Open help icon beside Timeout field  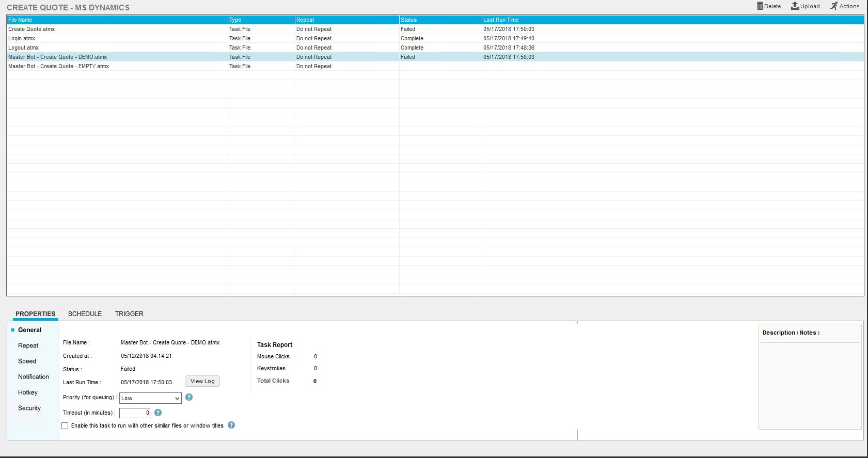pos(158,413)
